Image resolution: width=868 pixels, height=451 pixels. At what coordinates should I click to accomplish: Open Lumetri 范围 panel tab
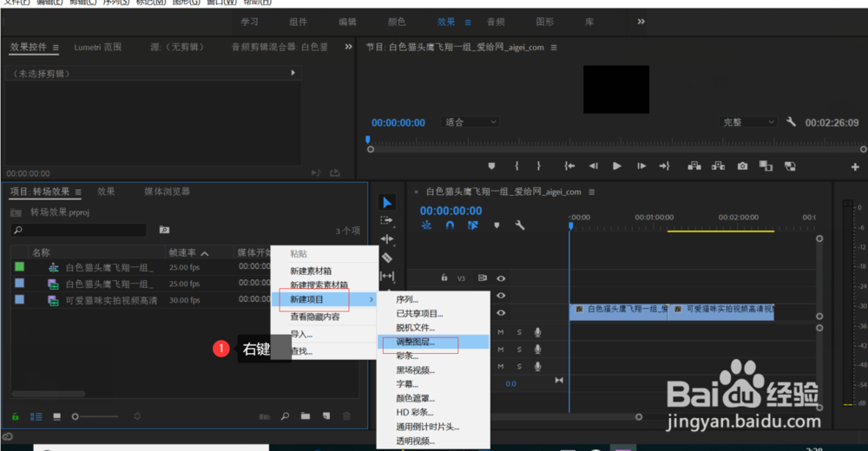coord(97,47)
